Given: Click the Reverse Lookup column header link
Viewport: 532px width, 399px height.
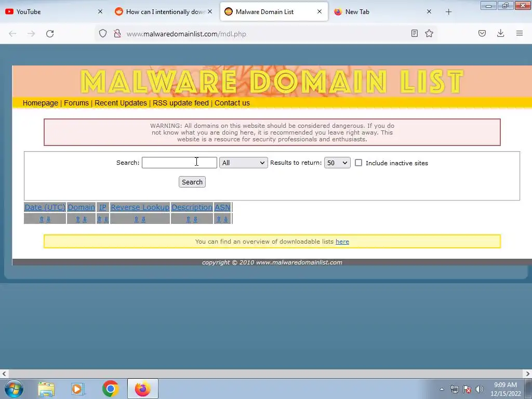Looking at the screenshot, I should point(140,207).
